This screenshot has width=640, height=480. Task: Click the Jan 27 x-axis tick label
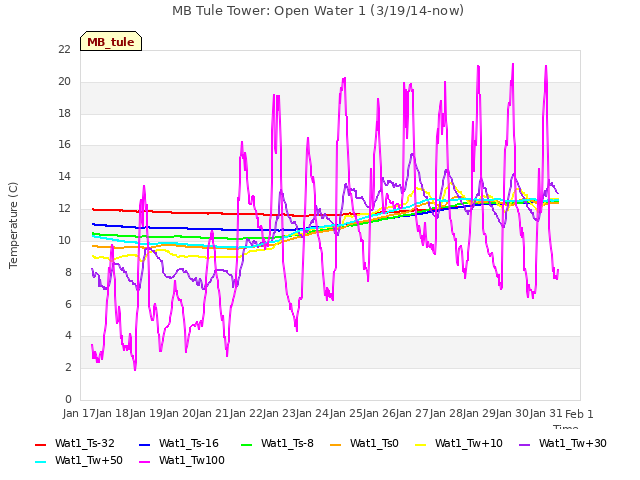coord(414,413)
